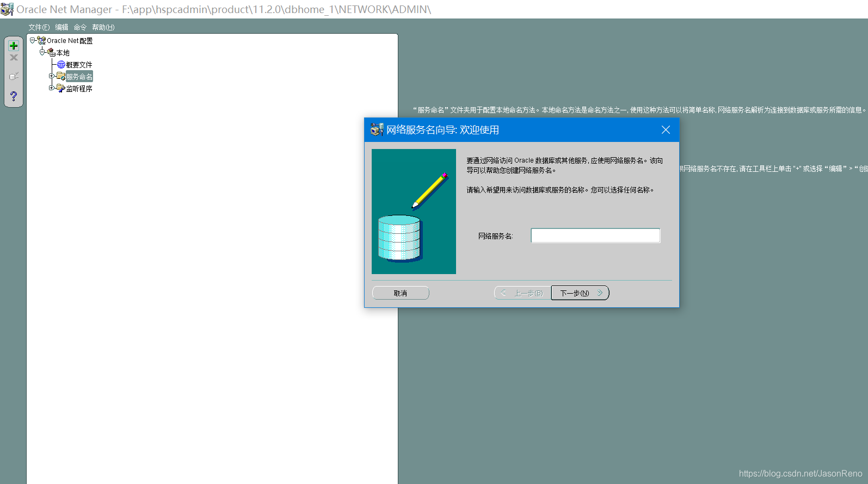868x484 pixels.
Task: Click the Oracle Net 配置 root node icon
Action: click(41, 40)
